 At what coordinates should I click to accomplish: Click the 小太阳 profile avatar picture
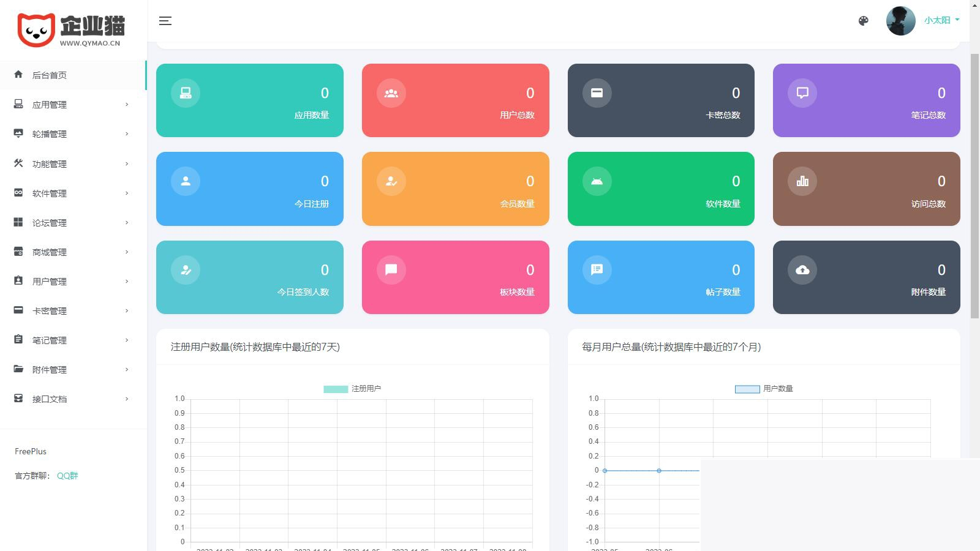pyautogui.click(x=900, y=20)
